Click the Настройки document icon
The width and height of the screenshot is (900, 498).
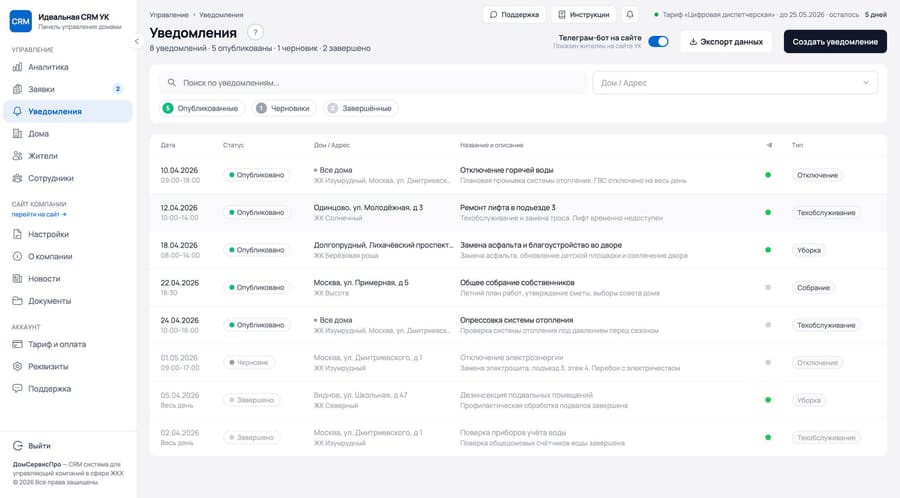tap(17, 234)
